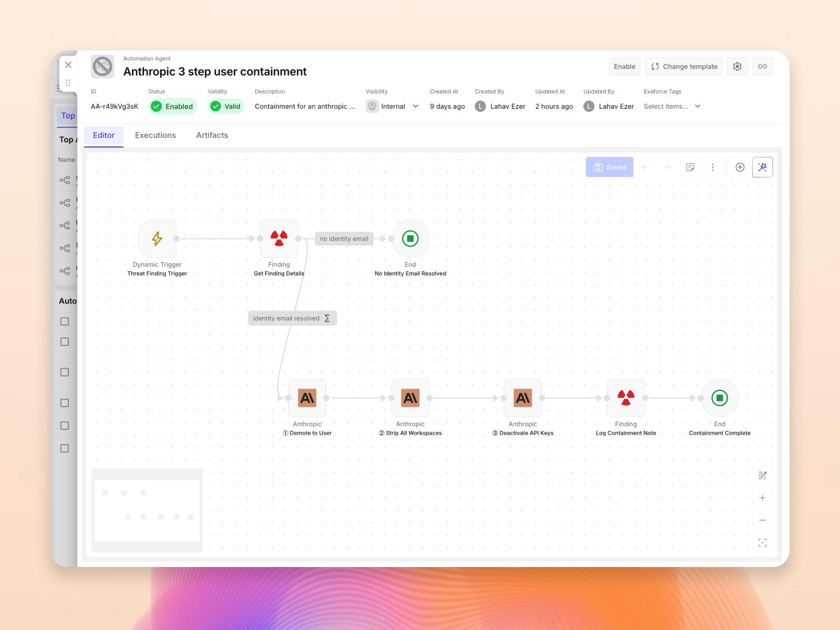Click the Containment for an anthropic description
The image size is (840, 630).
(x=305, y=107)
